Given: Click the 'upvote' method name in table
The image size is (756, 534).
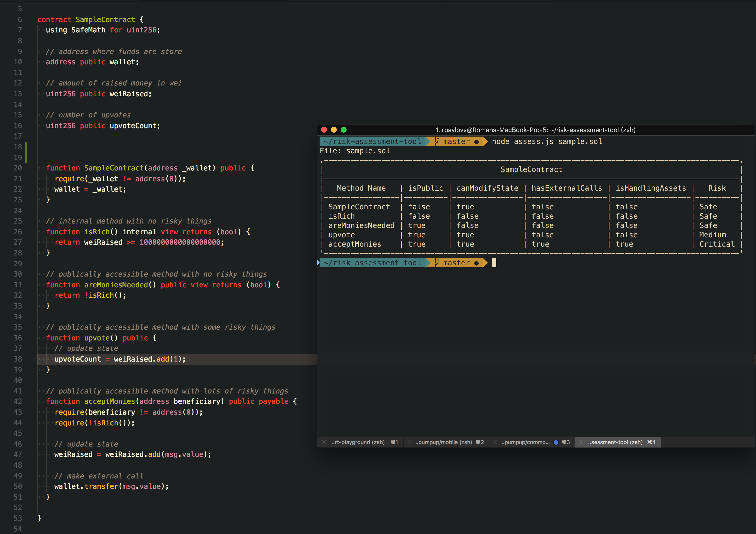Looking at the screenshot, I should [341, 235].
